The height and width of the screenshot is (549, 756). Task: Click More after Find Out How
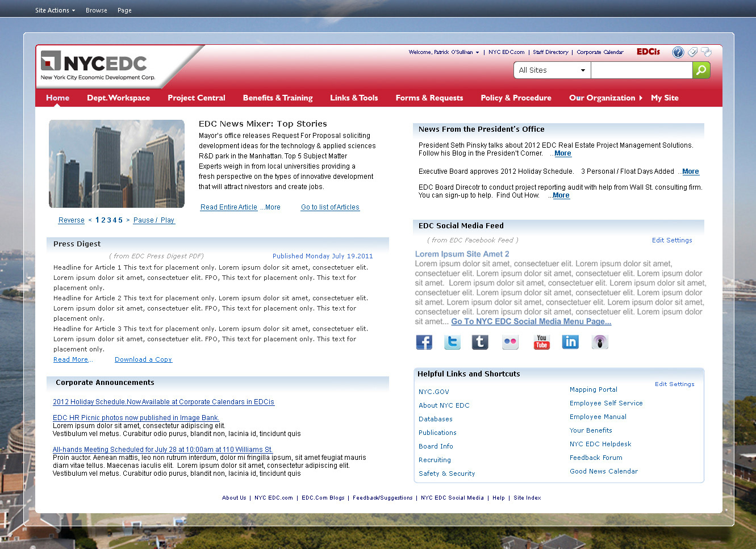[561, 195]
